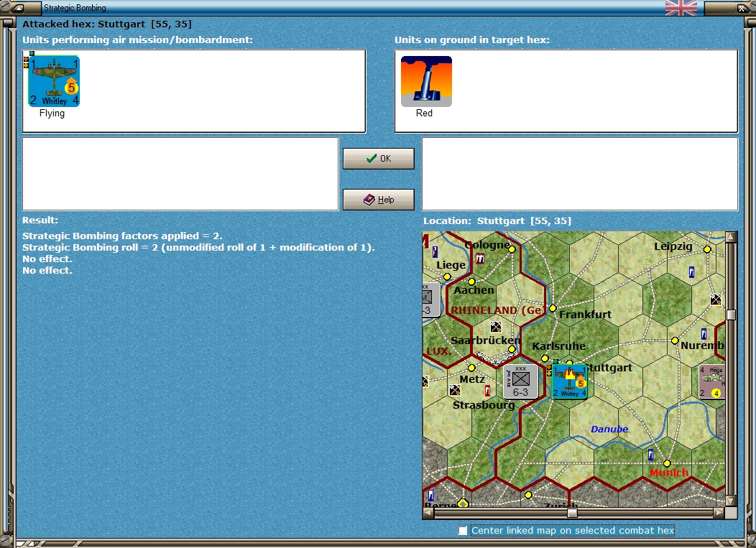The width and height of the screenshot is (756, 548).
Task: Click the British flag icon in title bar
Action: click(x=681, y=8)
